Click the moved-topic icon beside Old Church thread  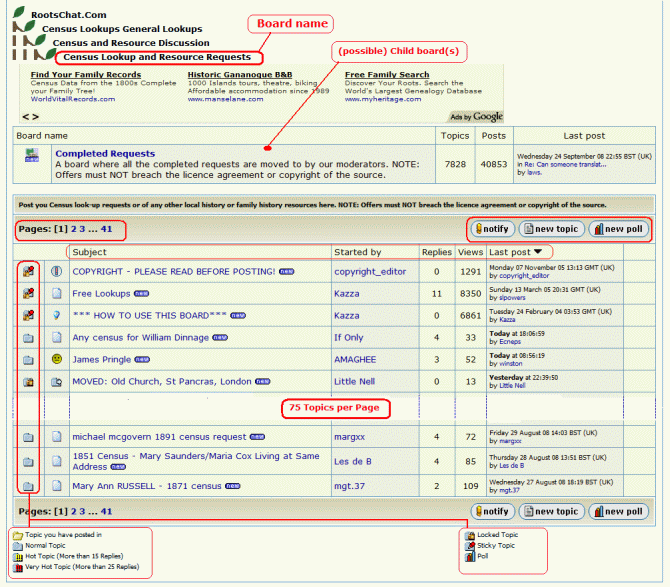point(57,381)
